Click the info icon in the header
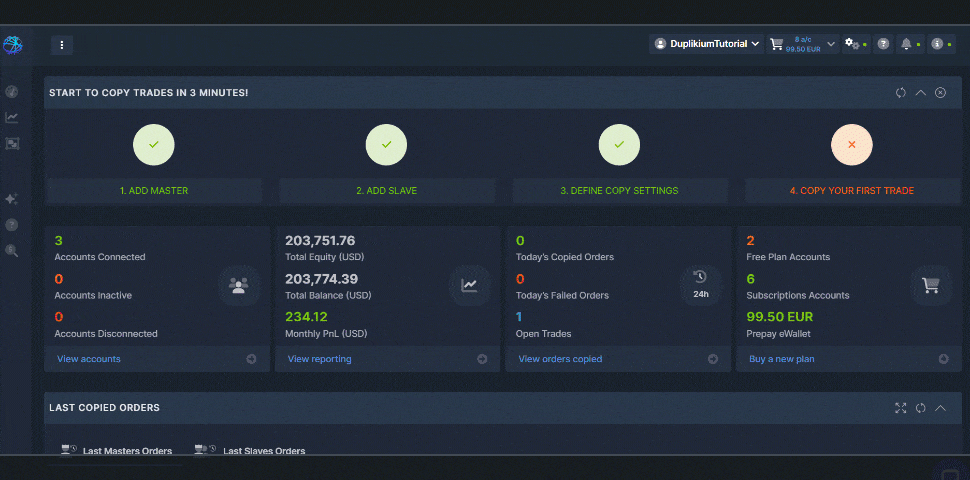 tap(937, 44)
